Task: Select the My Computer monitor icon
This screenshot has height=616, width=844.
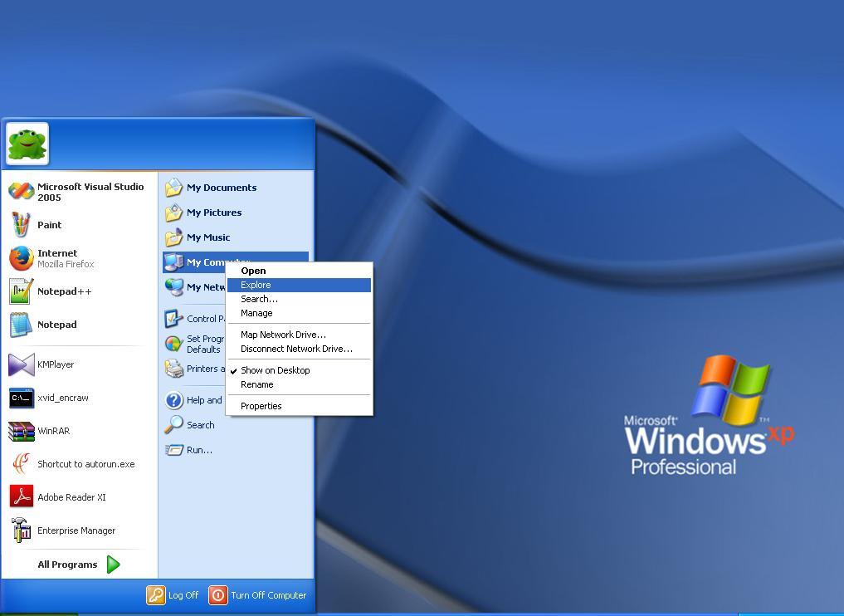Action: click(173, 262)
